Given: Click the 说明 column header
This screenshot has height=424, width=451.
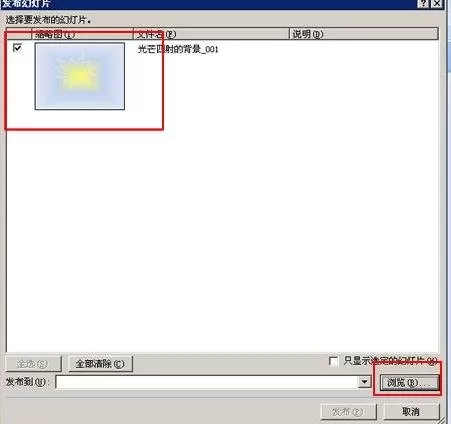Looking at the screenshot, I should click(x=364, y=34).
